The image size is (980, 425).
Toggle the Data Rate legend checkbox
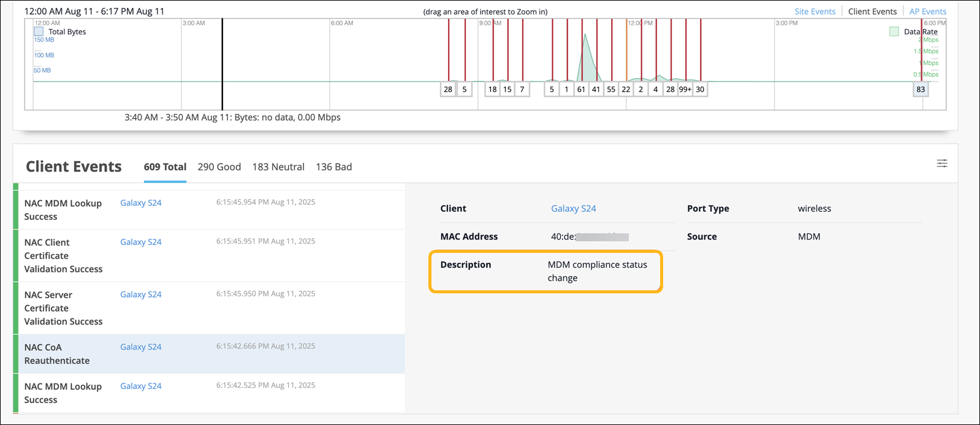point(894,31)
